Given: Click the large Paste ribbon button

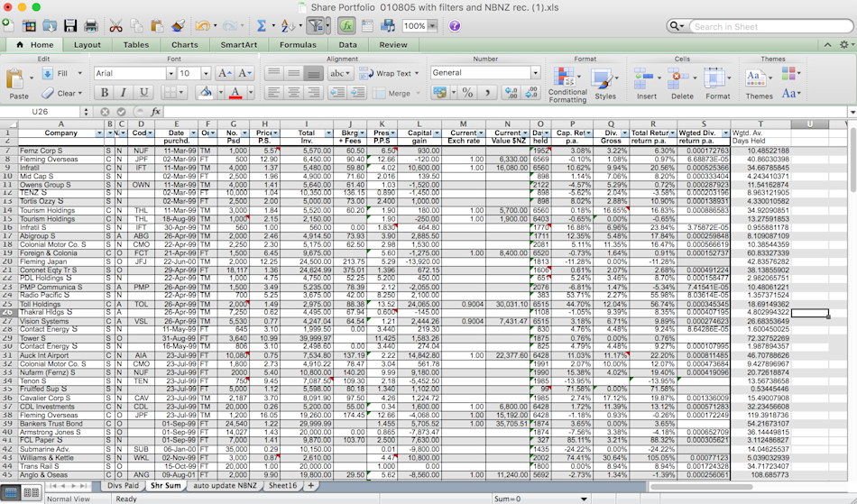Looking at the screenshot, I should click(18, 84).
